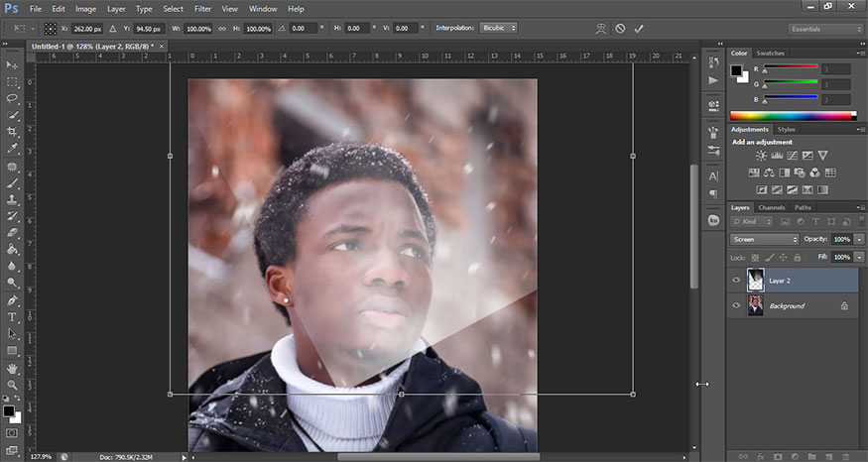Select the Hand tool

(x=12, y=368)
